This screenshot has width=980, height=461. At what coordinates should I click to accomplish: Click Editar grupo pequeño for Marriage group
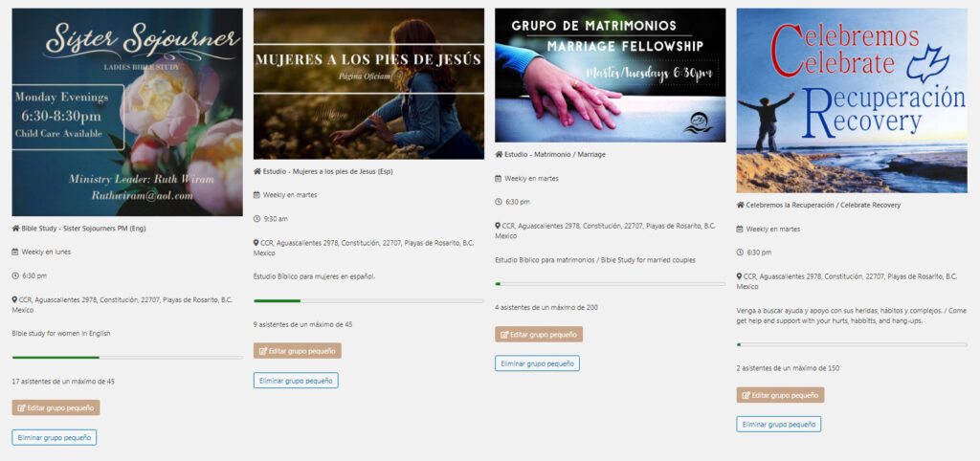click(x=539, y=334)
